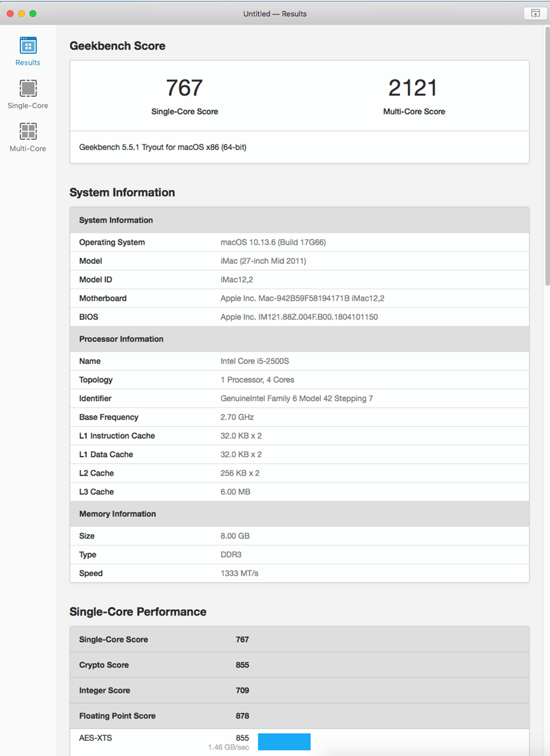This screenshot has width=550, height=756.
Task: Click the Single-Core Score 767 table row
Action: (x=299, y=639)
